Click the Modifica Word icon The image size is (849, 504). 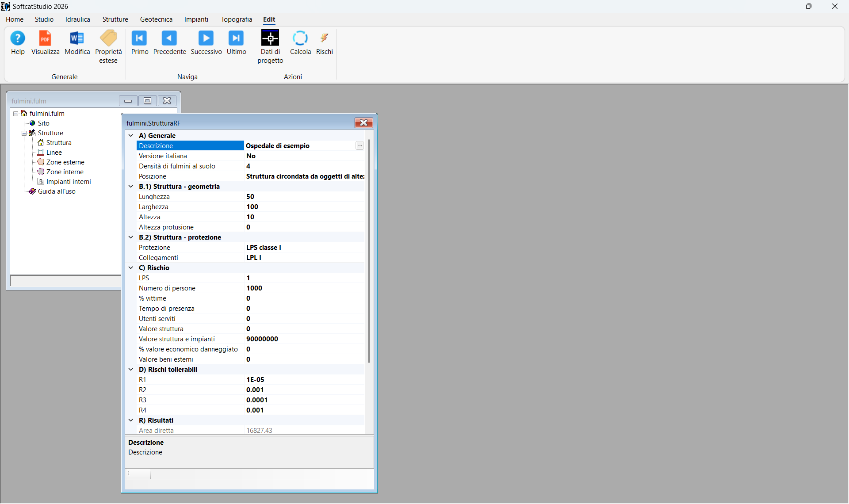77,43
